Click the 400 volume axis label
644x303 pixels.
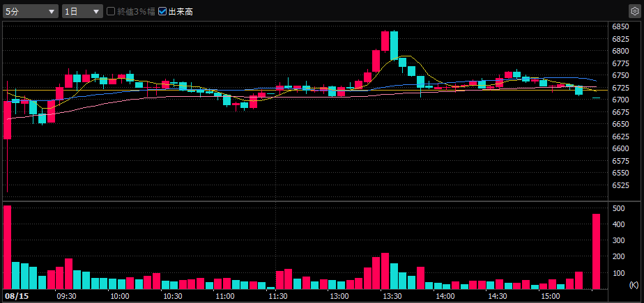tap(618, 224)
